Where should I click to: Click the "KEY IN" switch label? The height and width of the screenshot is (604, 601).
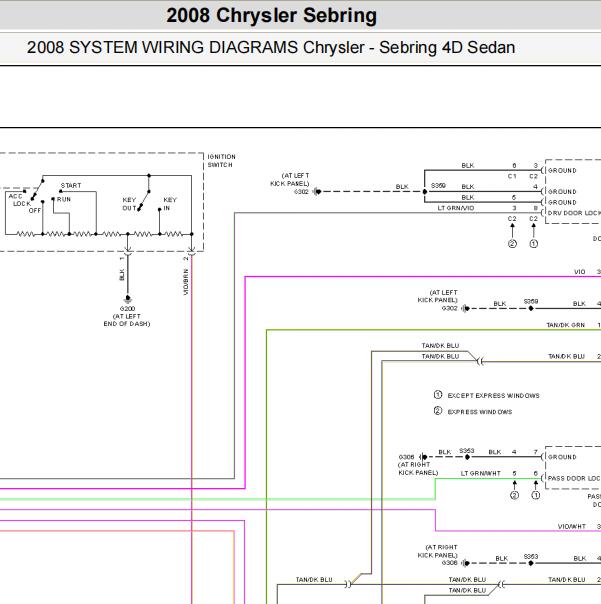click(x=170, y=204)
